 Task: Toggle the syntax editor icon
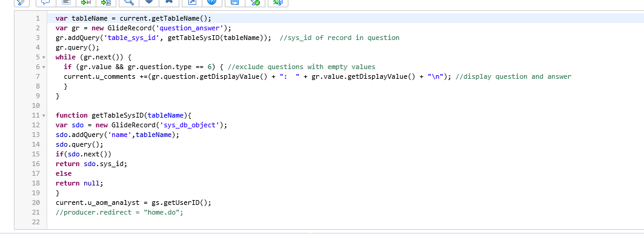point(22,2)
